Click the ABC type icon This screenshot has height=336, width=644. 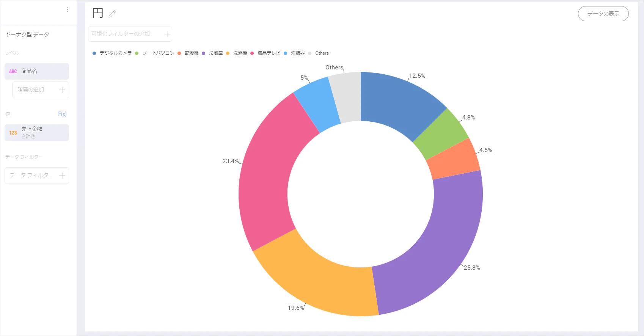[13, 71]
